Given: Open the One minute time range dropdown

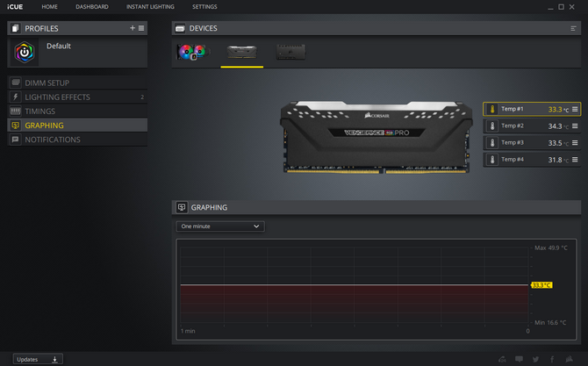Looking at the screenshot, I should tap(220, 226).
